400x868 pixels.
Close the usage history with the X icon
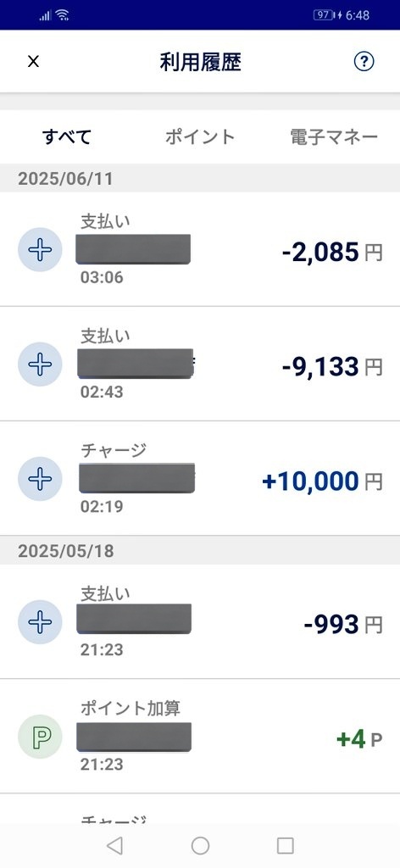pos(33,61)
